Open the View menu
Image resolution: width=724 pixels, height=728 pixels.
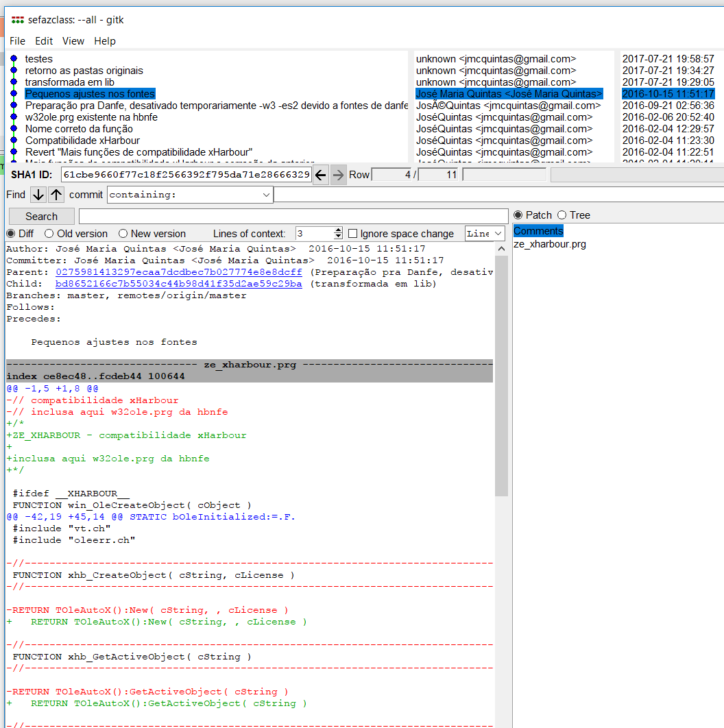pos(73,41)
